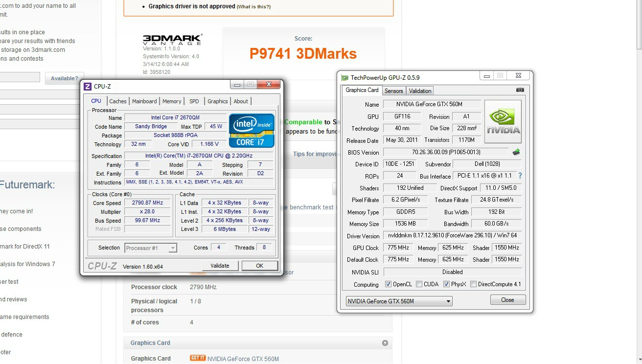Click the Code Name value Sandy Bridge

click(151, 126)
